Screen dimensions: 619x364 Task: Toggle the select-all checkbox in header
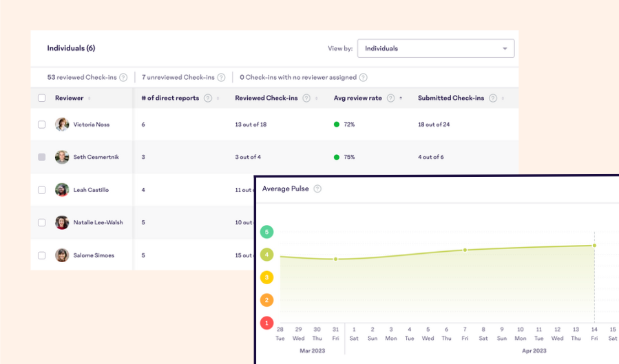42,98
